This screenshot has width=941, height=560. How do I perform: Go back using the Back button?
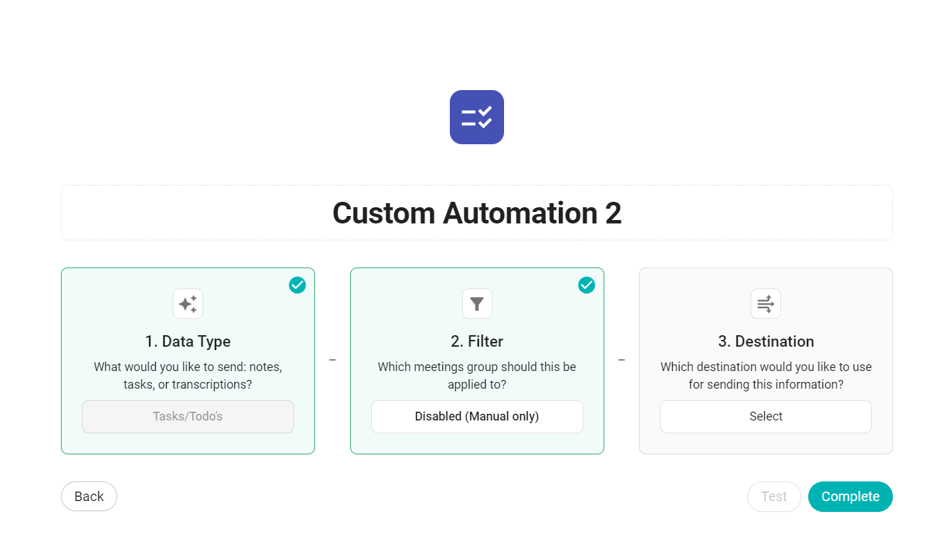click(89, 496)
